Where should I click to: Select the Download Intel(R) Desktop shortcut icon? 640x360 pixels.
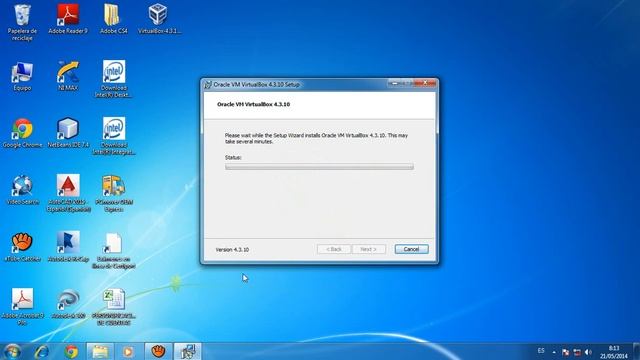[113, 79]
